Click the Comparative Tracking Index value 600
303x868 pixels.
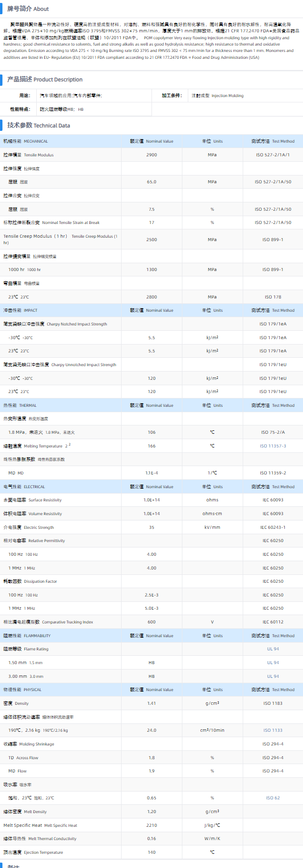click(151, 622)
